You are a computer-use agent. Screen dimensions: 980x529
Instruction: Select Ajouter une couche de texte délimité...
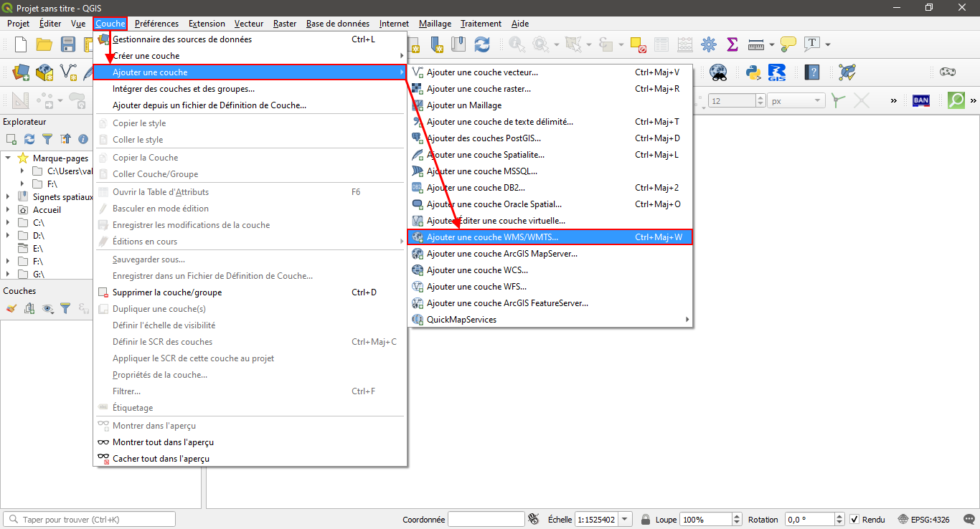[x=550, y=122]
